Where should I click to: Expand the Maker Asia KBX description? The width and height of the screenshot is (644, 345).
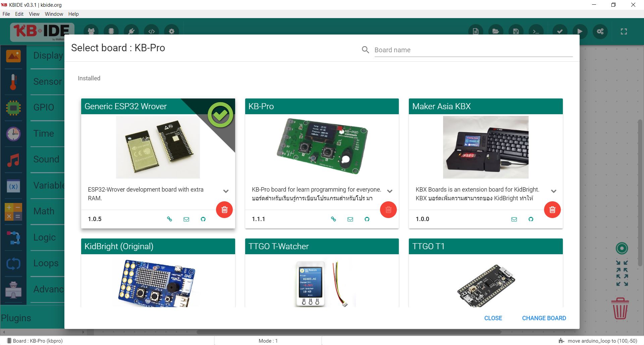[554, 192]
